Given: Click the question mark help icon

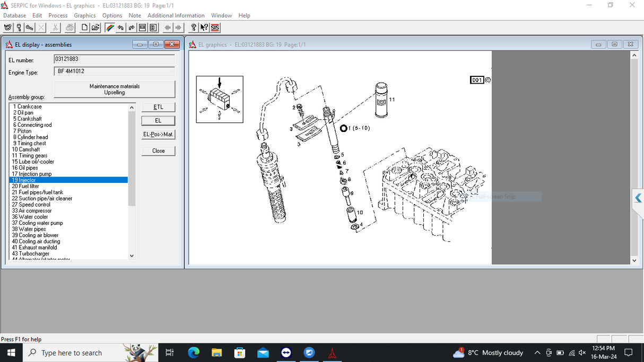Looking at the screenshot, I should click(193, 28).
